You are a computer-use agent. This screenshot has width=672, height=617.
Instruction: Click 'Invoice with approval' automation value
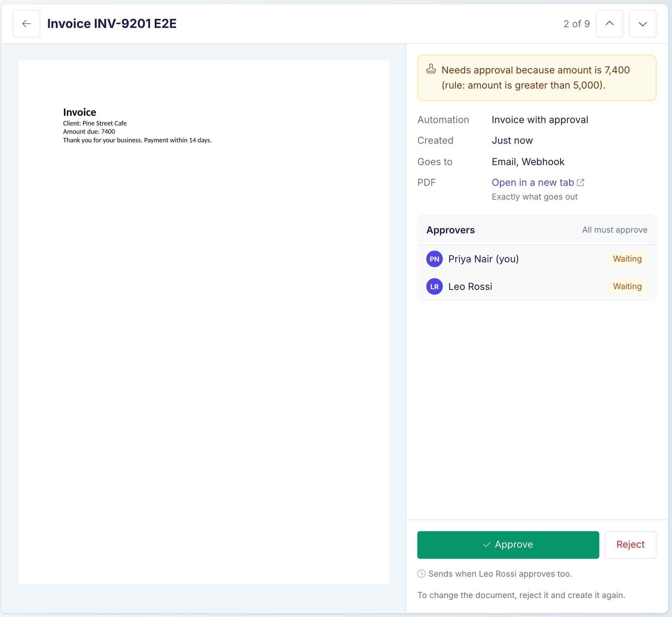tap(540, 120)
